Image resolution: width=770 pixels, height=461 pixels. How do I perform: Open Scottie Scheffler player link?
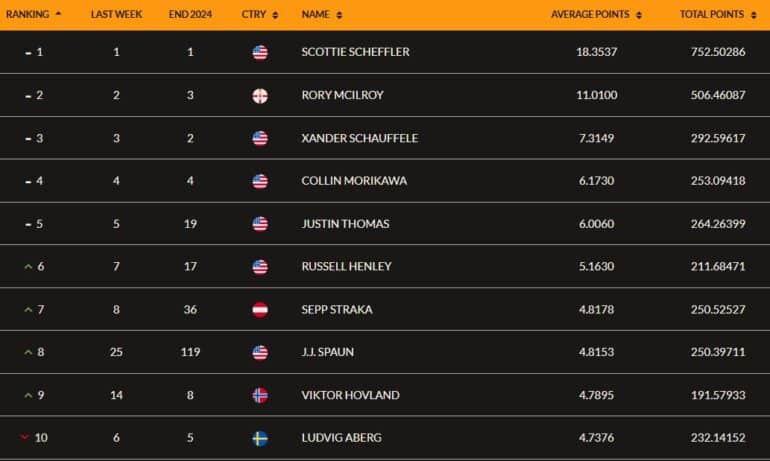tap(355, 52)
